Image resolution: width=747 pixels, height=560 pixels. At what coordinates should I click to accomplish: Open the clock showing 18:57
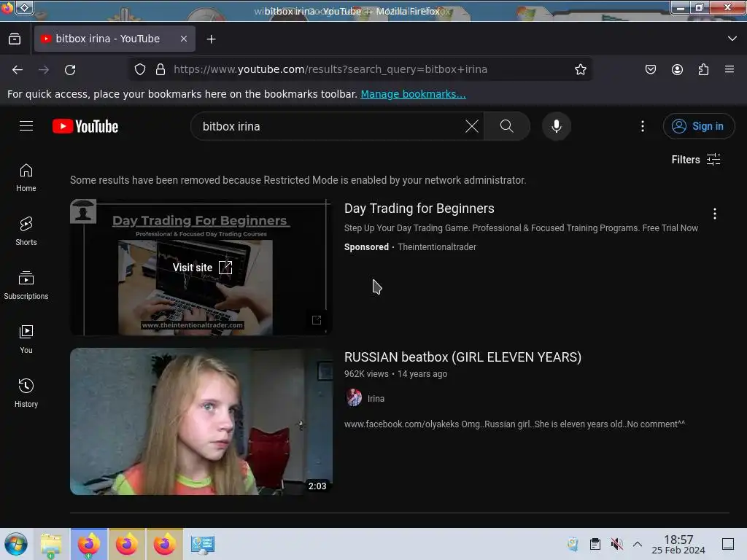point(678,544)
